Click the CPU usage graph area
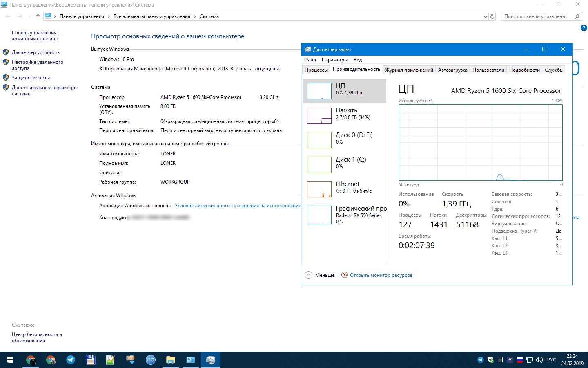588x368 pixels. click(x=481, y=142)
